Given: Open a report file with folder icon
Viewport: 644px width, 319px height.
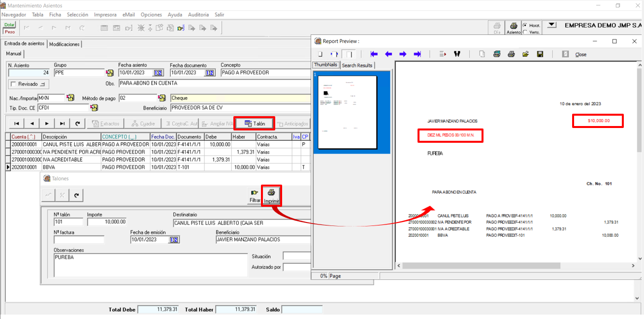Looking at the screenshot, I should [x=525, y=54].
